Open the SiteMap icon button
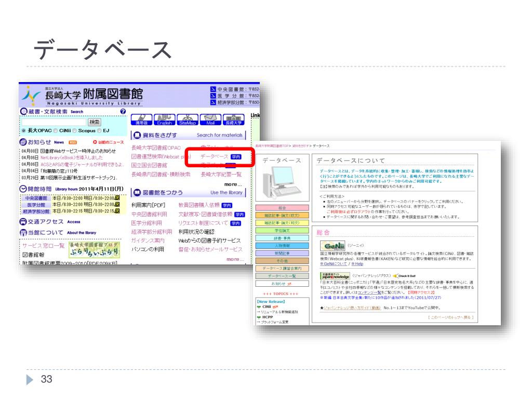 (x=188, y=119)
